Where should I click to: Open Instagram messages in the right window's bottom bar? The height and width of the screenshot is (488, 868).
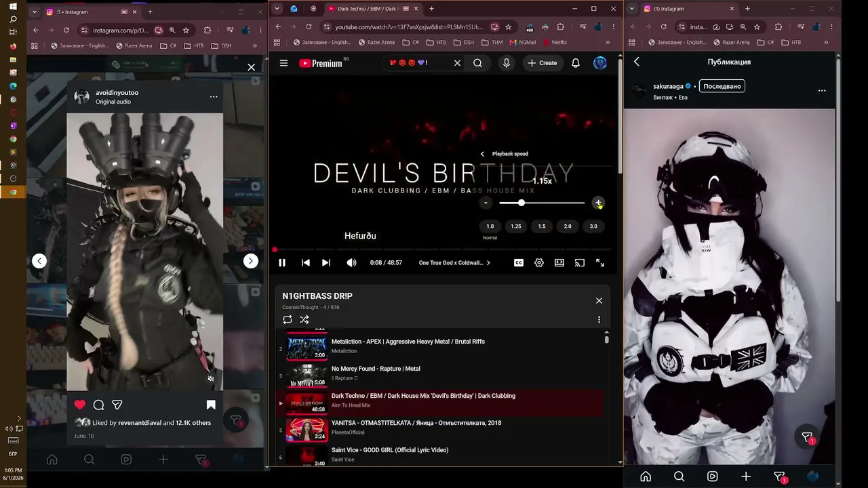click(x=780, y=476)
